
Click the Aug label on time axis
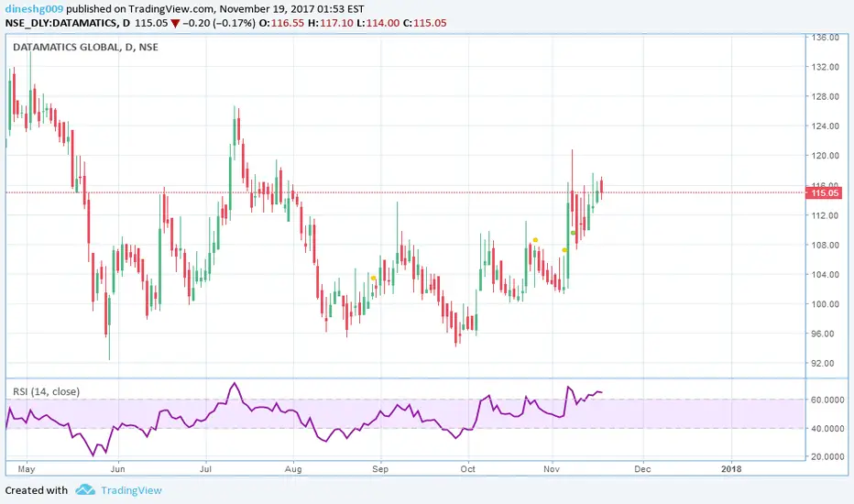(x=293, y=469)
